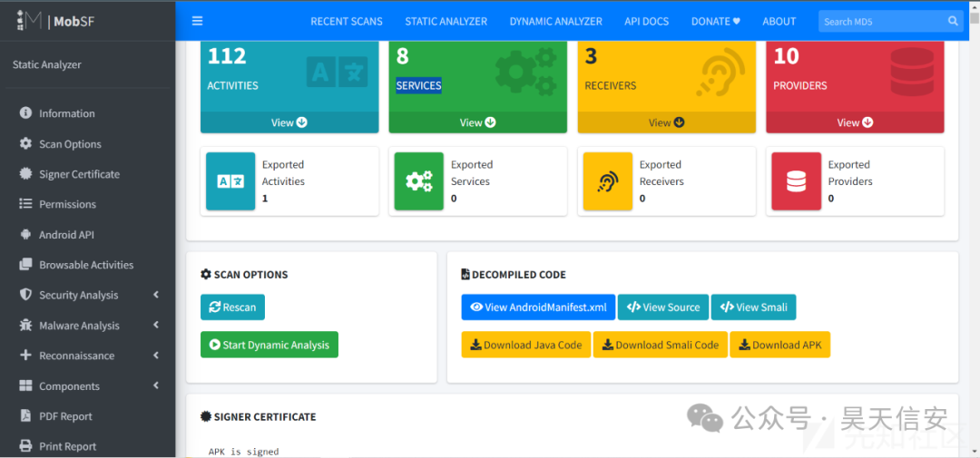Click the Components grid icon
The width and height of the screenshot is (980, 458).
(25, 385)
